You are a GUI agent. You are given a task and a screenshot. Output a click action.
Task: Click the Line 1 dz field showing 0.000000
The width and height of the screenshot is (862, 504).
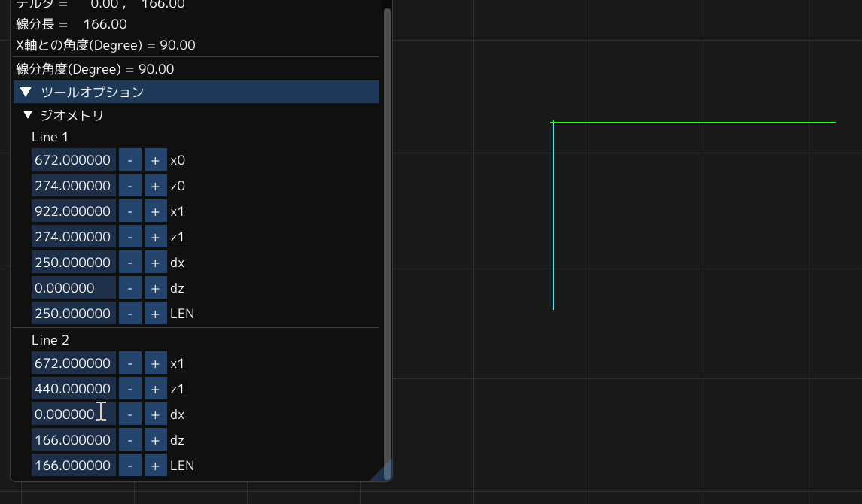coord(74,287)
